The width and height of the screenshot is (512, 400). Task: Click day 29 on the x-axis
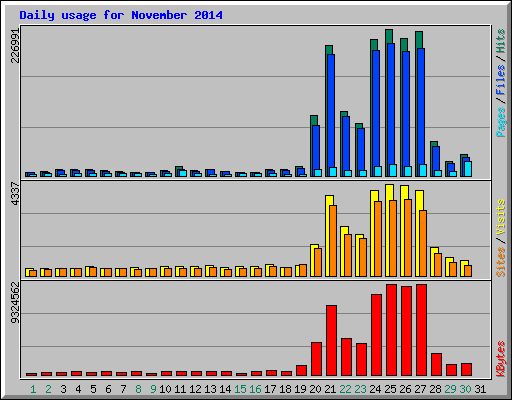[450, 389]
